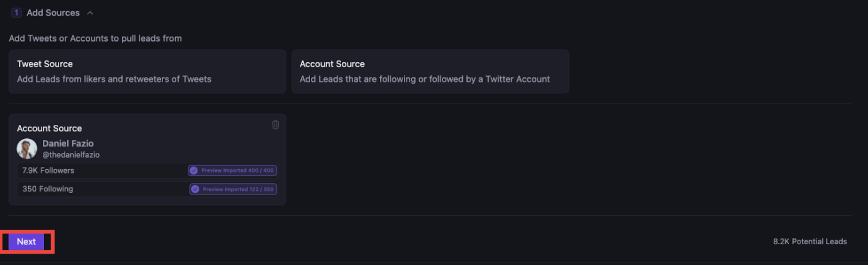The width and height of the screenshot is (868, 265).
Task: Click the chevron beside Add Sources
Action: 90,12
